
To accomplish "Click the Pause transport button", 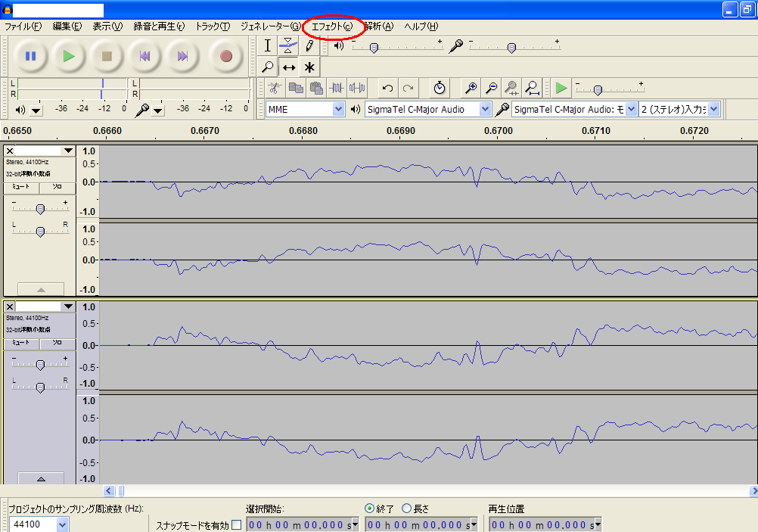I will (x=30, y=56).
